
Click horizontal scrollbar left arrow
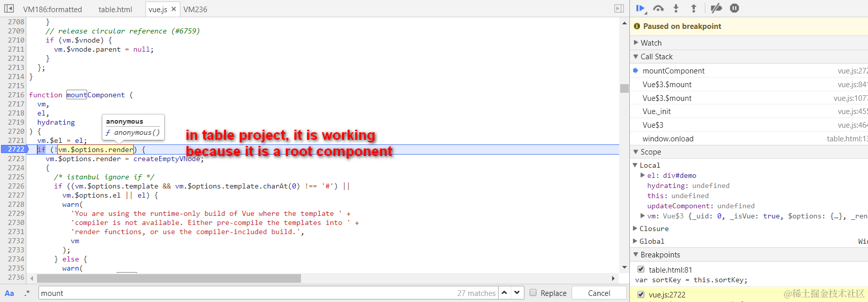(x=32, y=278)
